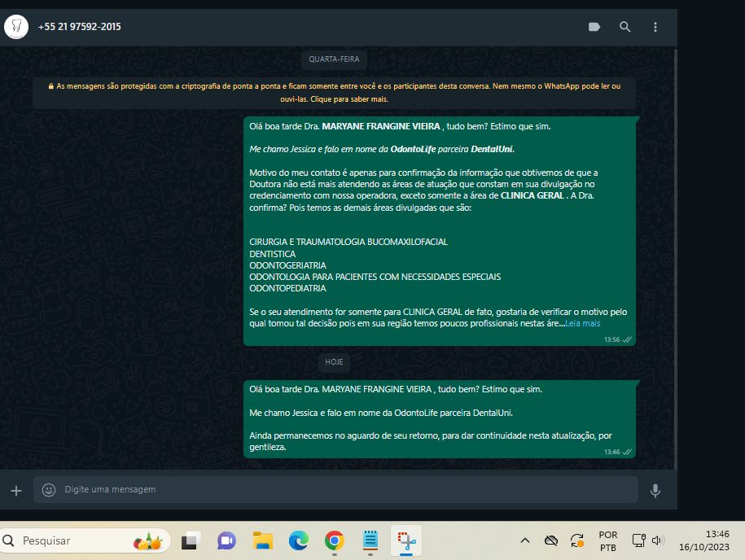Open the label tag icon in chat header

click(594, 27)
